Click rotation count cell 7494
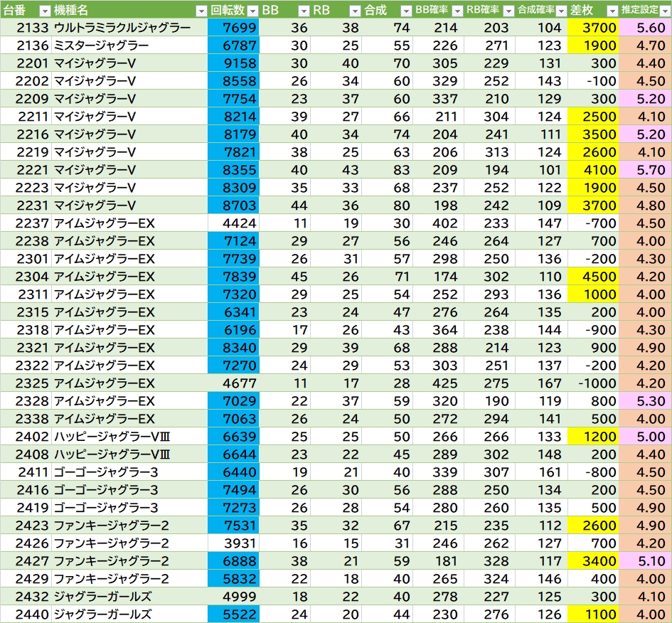Viewport: 672px width, 623px height. point(233,490)
